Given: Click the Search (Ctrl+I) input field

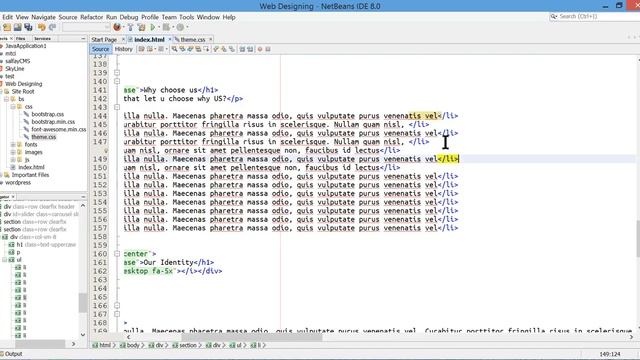Looking at the screenshot, I should click(594, 16).
